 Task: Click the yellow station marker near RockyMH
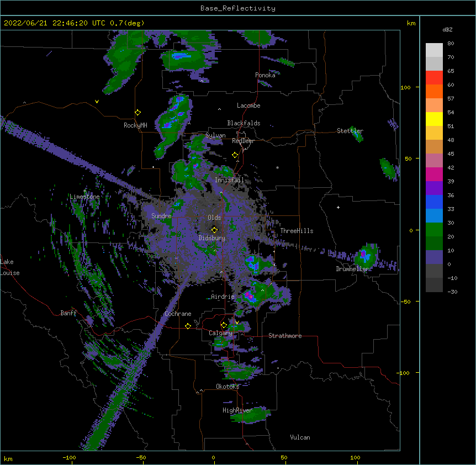[137, 113]
